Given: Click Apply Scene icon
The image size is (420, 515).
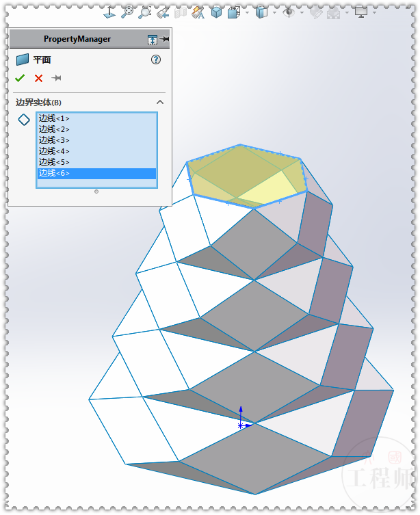Looking at the screenshot, I should (x=334, y=13).
